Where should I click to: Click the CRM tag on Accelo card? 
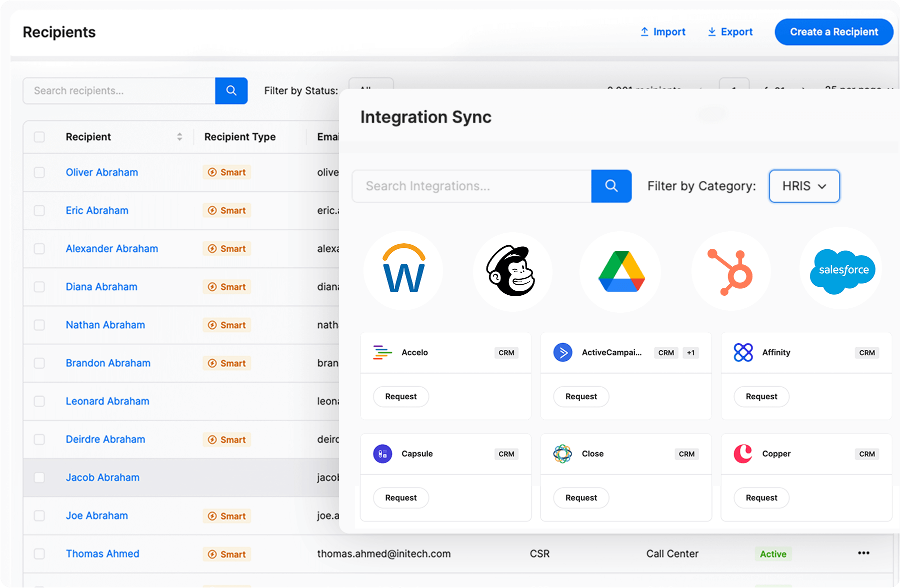pos(506,353)
